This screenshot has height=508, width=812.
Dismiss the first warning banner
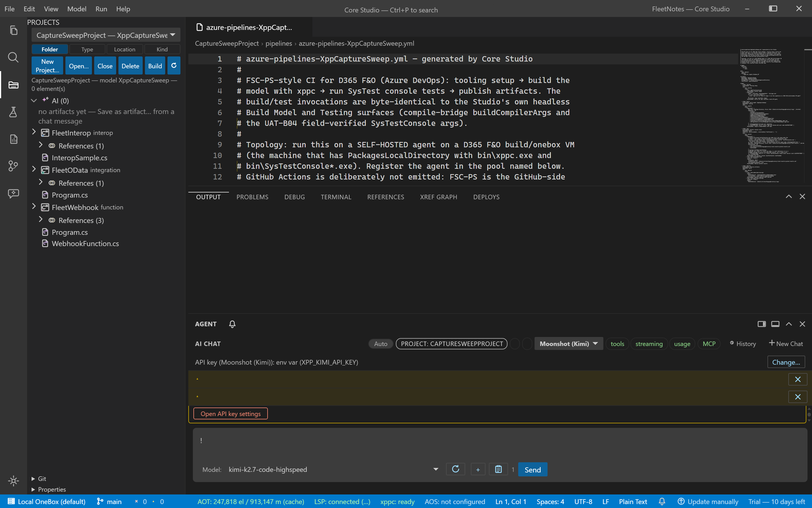click(798, 379)
